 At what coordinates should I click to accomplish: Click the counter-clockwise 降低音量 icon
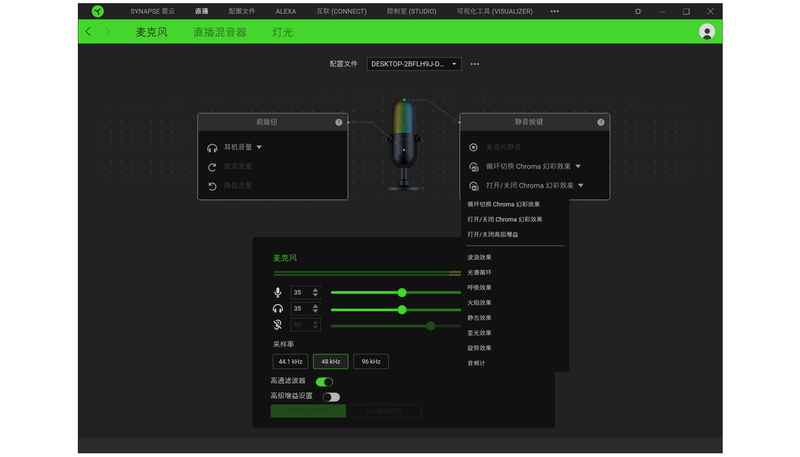pos(212,186)
